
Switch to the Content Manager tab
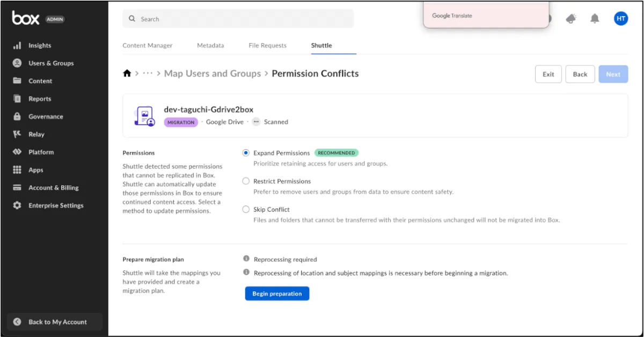click(x=148, y=46)
